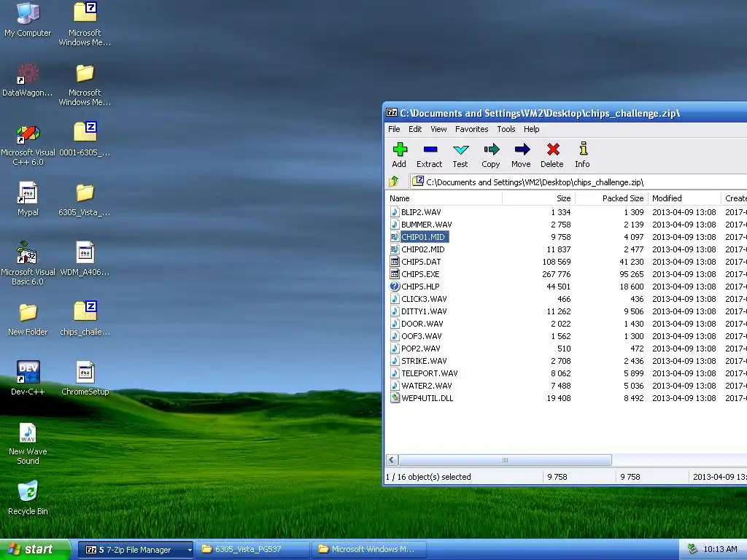Click the Info toolbar button

click(x=582, y=155)
